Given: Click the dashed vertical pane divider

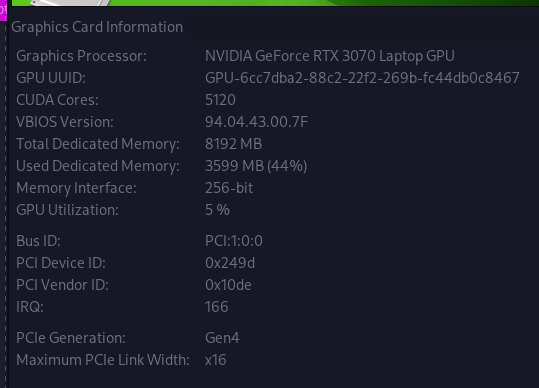Looking at the screenshot, I should tap(6, 204).
